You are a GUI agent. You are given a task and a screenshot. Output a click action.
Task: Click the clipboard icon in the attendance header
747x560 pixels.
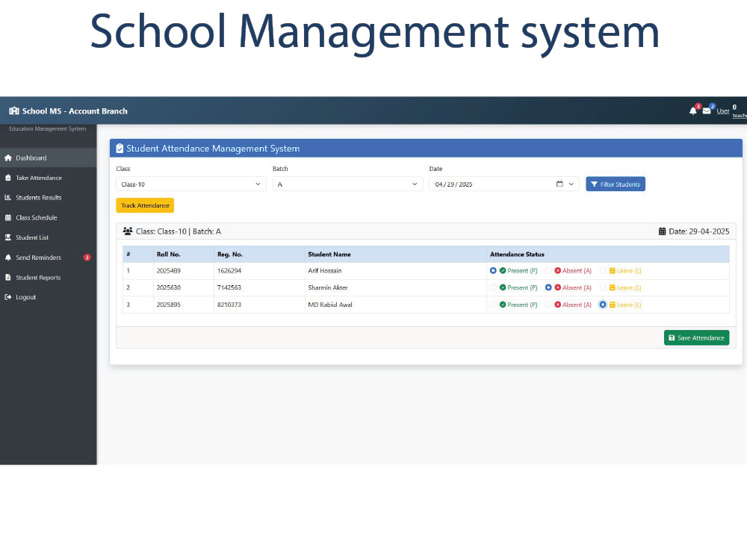click(120, 149)
